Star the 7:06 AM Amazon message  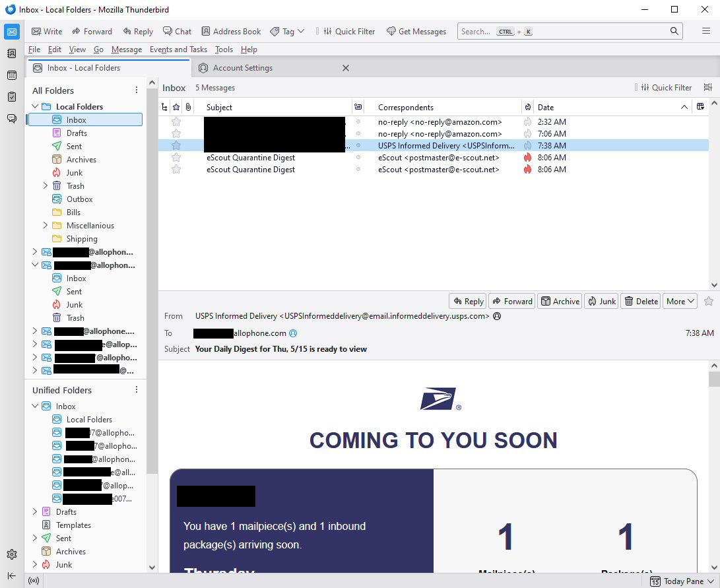tap(176, 133)
